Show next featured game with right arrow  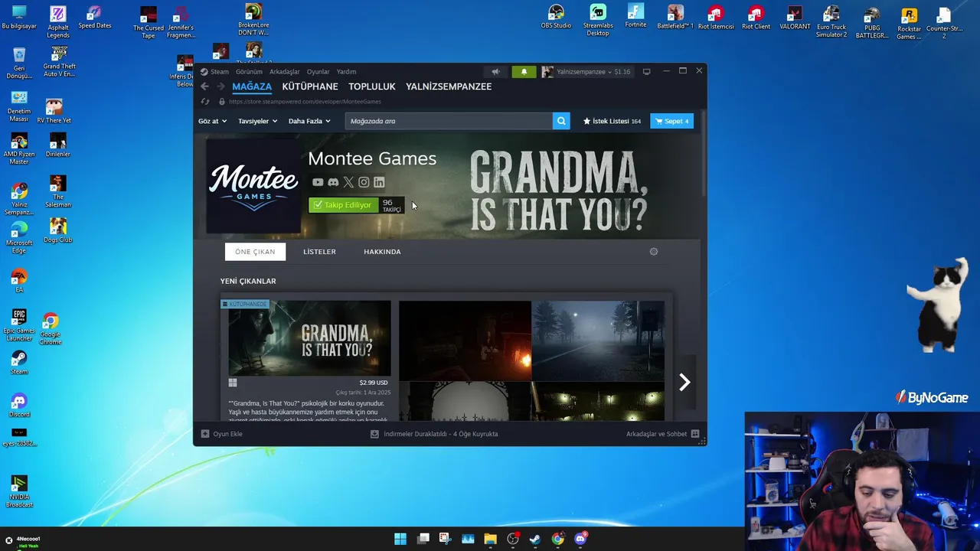click(684, 382)
